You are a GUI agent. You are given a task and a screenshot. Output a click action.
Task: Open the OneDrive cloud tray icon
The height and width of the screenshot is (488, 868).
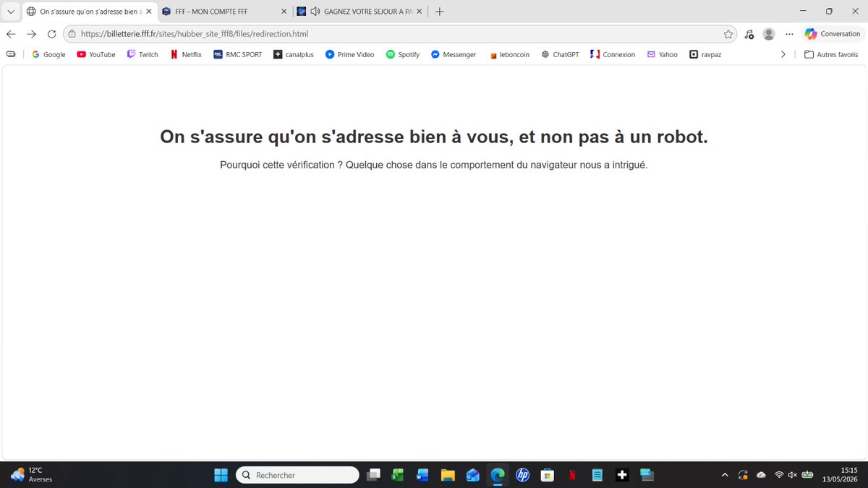(x=761, y=475)
